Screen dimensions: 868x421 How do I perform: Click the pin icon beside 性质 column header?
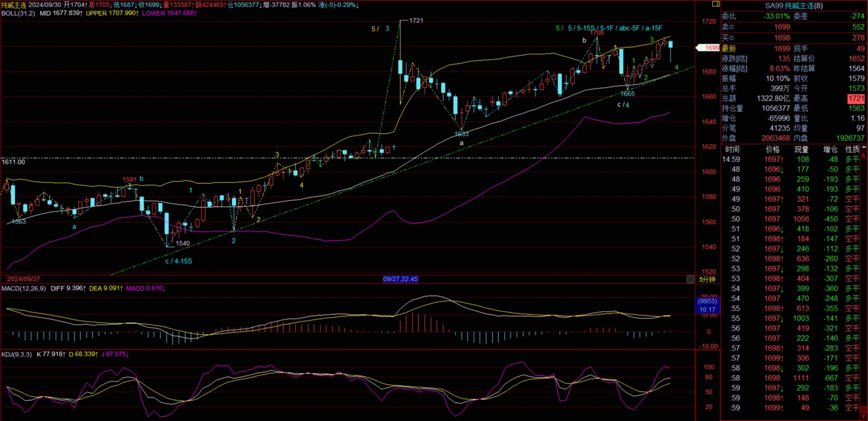(864, 147)
